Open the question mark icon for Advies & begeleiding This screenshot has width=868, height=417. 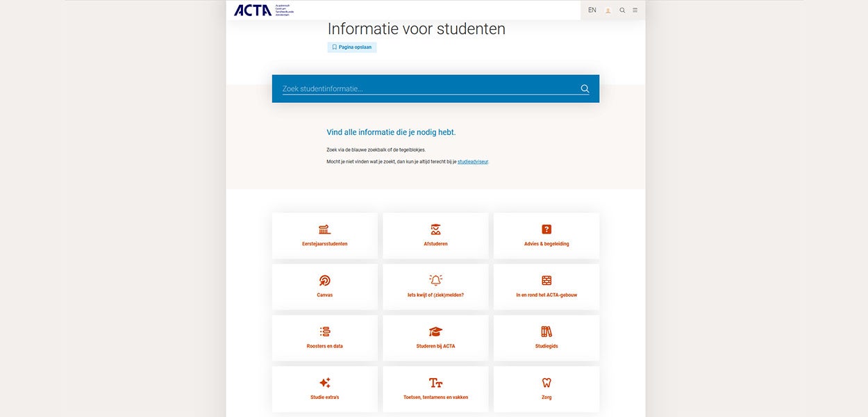[546, 229]
